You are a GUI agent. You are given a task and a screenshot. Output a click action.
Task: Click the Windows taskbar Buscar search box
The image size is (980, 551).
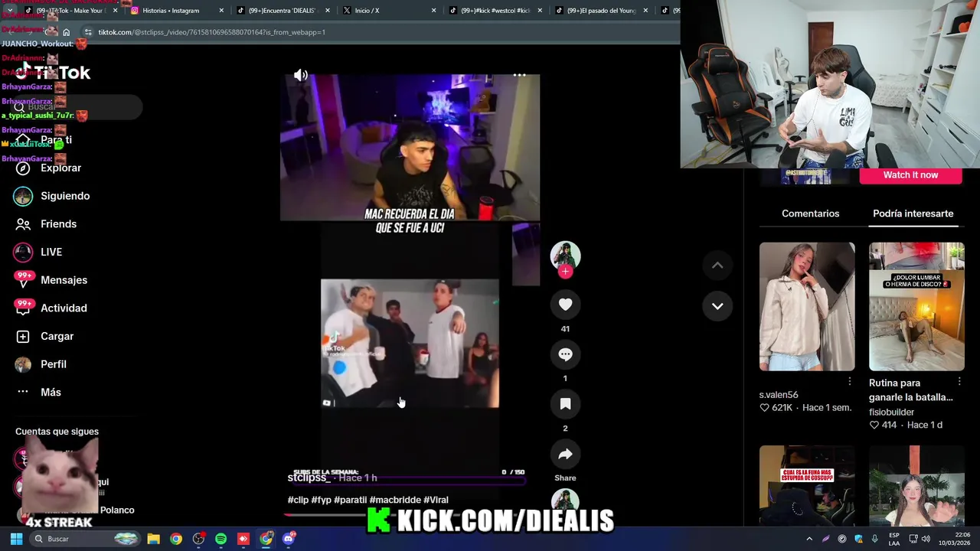click(86, 539)
